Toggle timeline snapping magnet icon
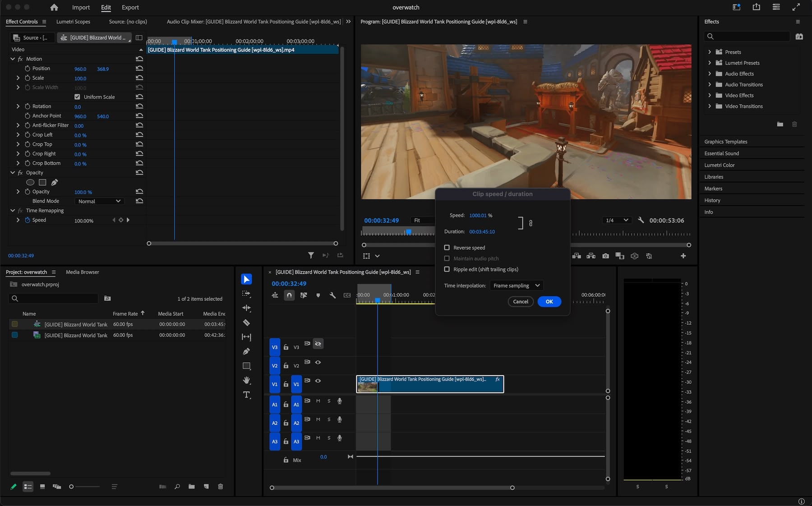Viewport: 812px width, 506px height. pos(289,295)
